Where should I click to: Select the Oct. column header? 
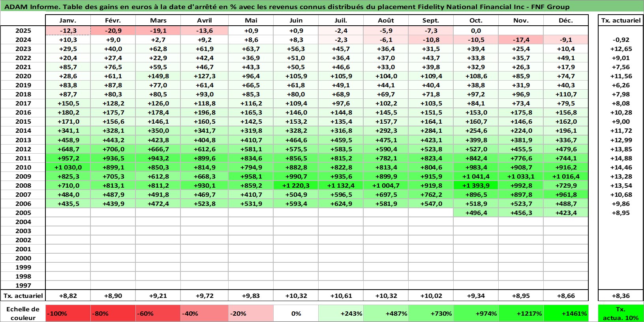tap(476, 21)
